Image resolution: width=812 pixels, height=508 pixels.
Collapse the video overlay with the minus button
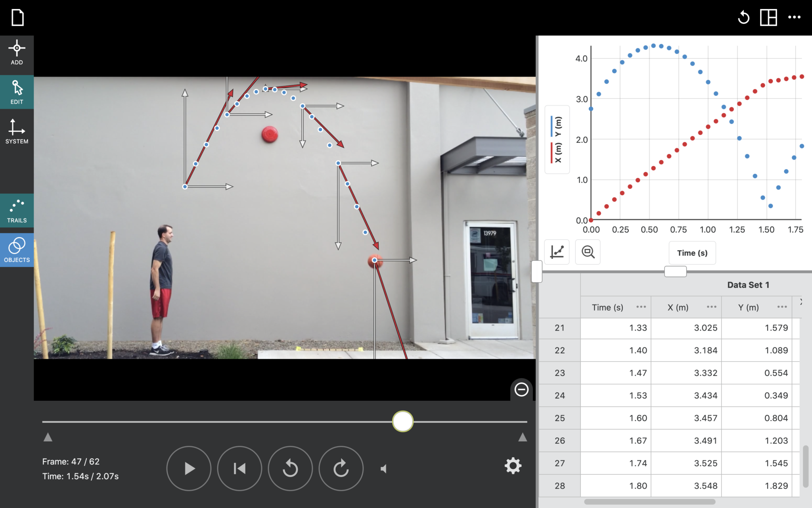[x=521, y=390]
